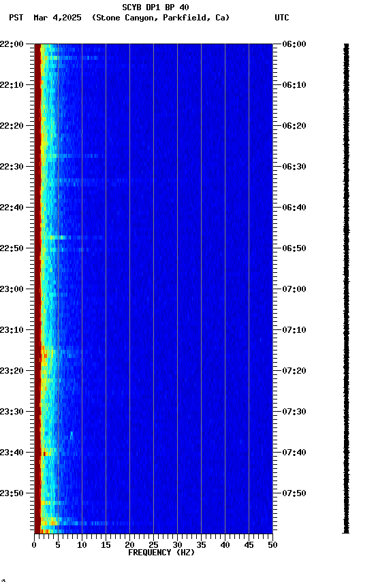Click the UTC time label 06:40
This screenshot has width=376, height=588.
click(x=294, y=208)
